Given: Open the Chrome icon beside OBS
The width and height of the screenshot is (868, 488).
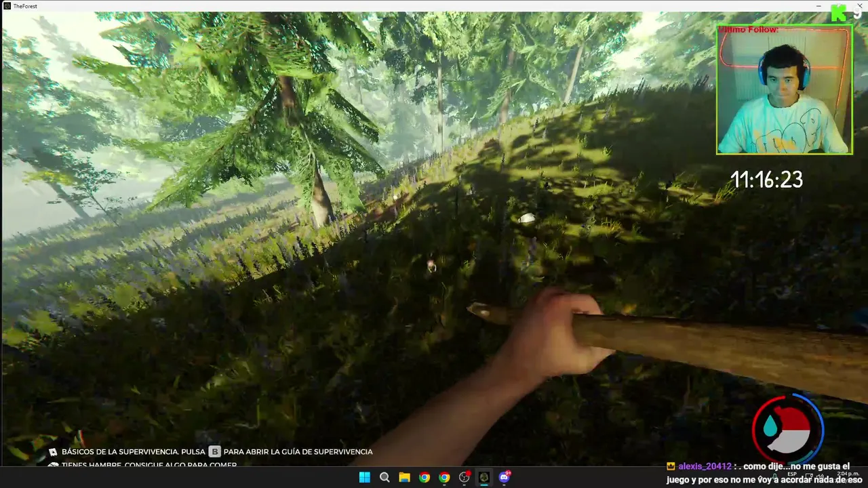Looking at the screenshot, I should pos(444,477).
